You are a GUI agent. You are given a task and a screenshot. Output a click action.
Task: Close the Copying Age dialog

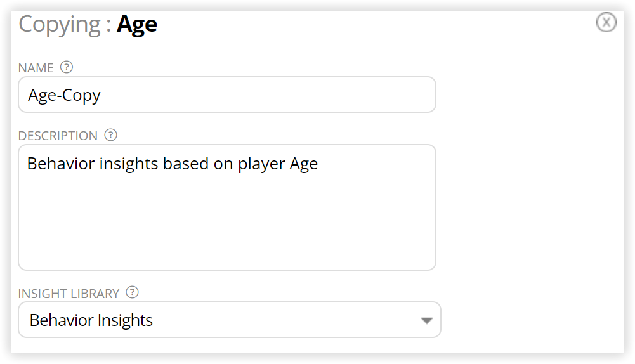click(606, 22)
